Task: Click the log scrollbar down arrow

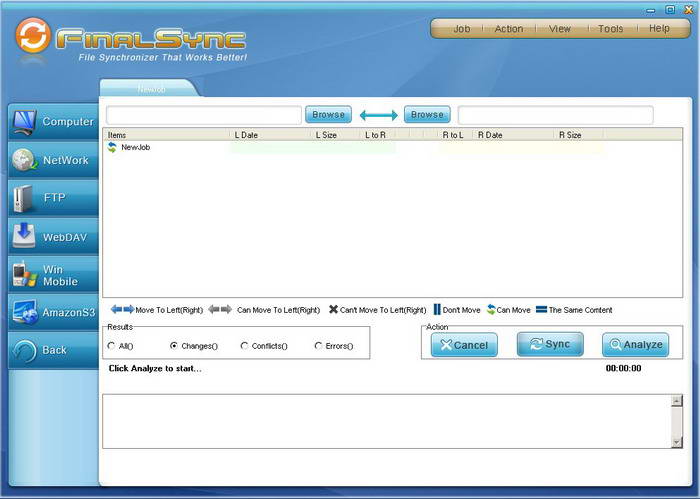Action: tap(677, 442)
